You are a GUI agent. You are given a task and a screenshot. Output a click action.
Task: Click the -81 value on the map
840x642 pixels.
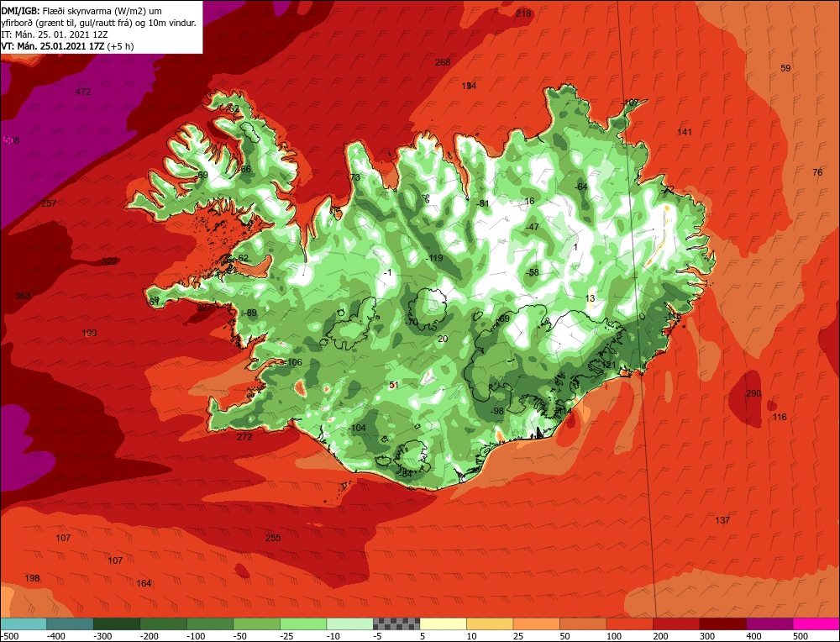(x=483, y=203)
